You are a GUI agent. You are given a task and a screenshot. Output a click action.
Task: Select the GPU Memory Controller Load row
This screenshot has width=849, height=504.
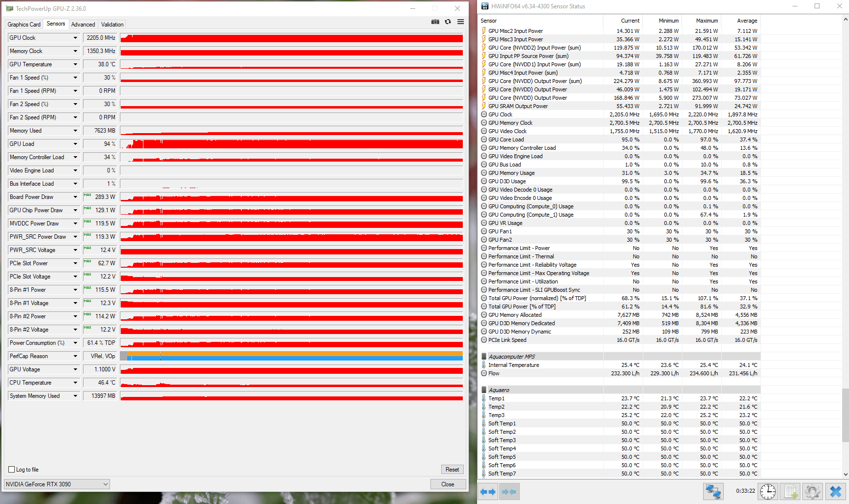[619, 148]
